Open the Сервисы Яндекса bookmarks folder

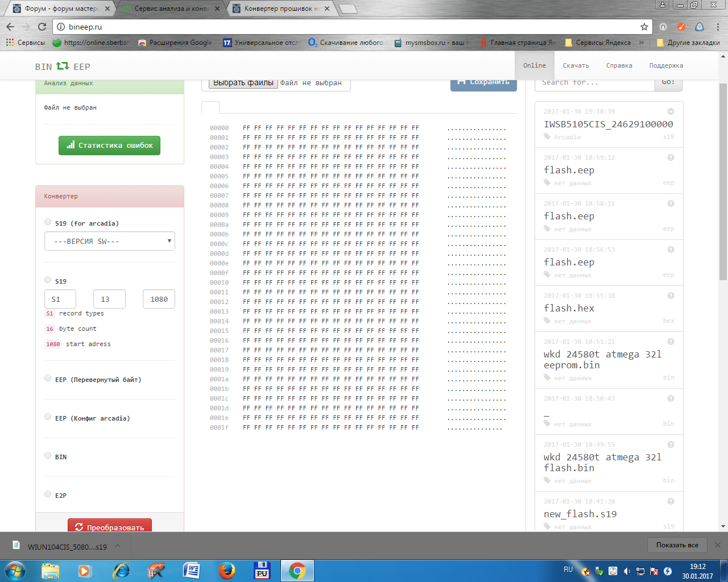pyautogui.click(x=598, y=43)
